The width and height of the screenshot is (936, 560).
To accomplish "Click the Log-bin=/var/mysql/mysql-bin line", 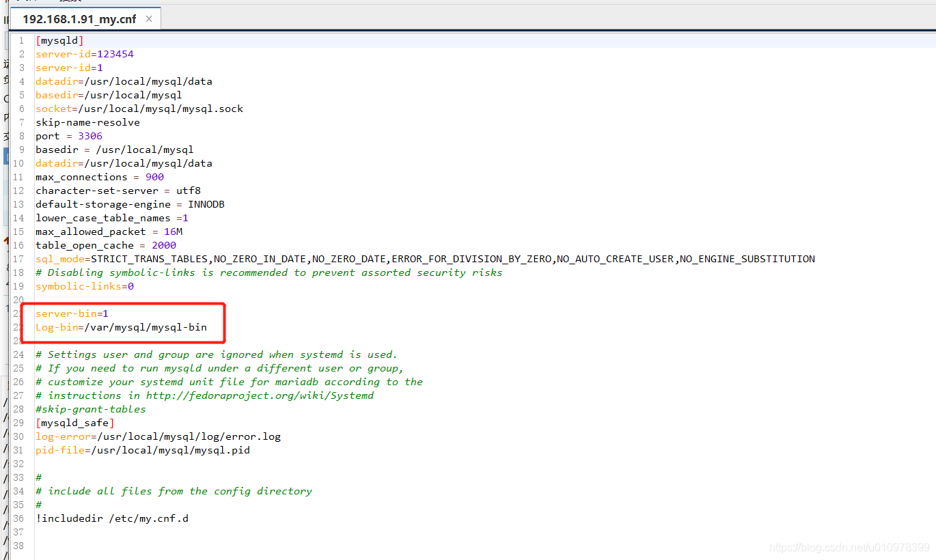I will click(x=121, y=327).
